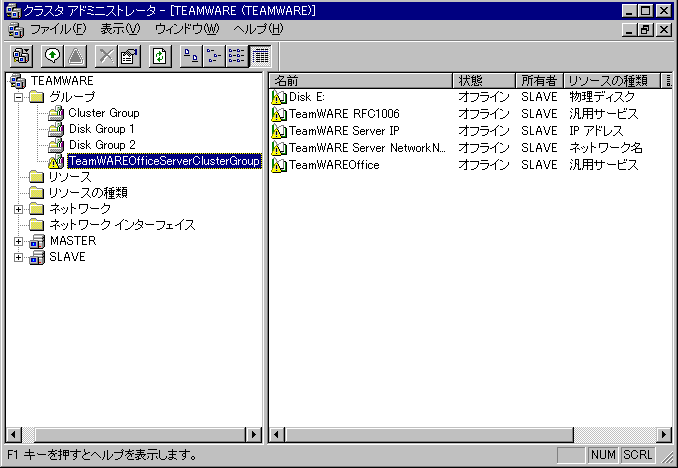
Task: Select the ネットワーク インターフェイス tree item
Action: [x=122, y=225]
